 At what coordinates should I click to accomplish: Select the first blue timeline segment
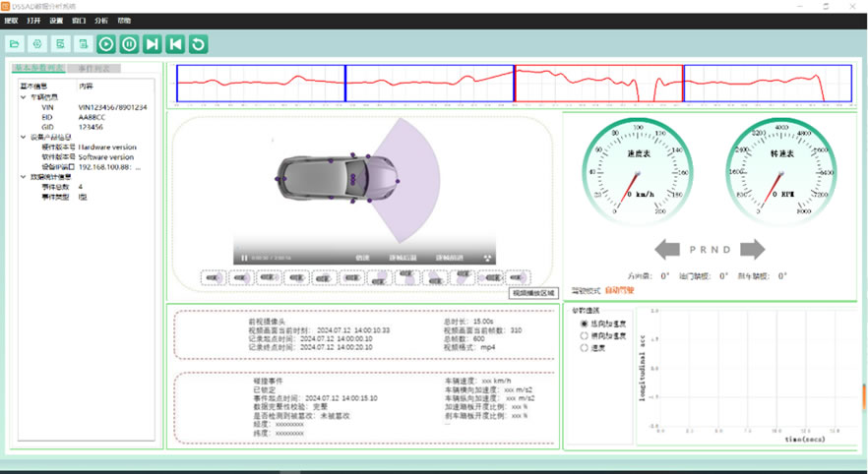[261, 84]
